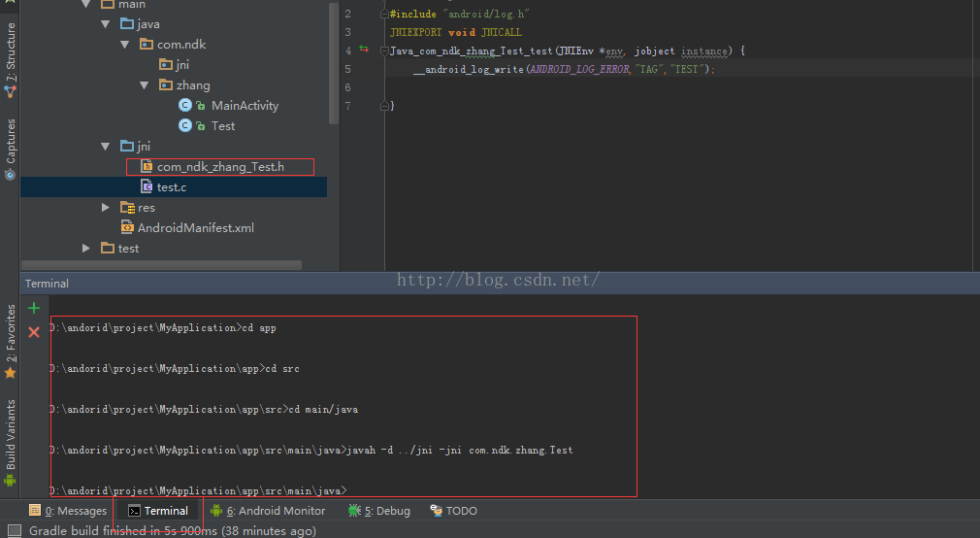The height and width of the screenshot is (538, 980).
Task: Close terminal session with red X icon
Action: click(34, 332)
